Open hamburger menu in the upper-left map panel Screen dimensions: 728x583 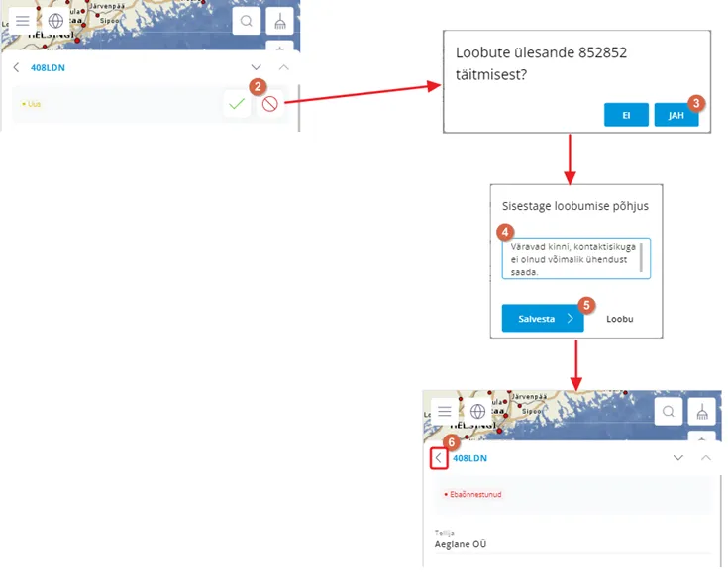coord(22,20)
